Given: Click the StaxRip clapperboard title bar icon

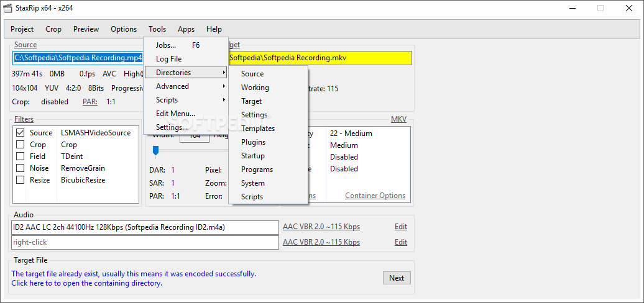Looking at the screenshot, I should (x=7, y=8).
